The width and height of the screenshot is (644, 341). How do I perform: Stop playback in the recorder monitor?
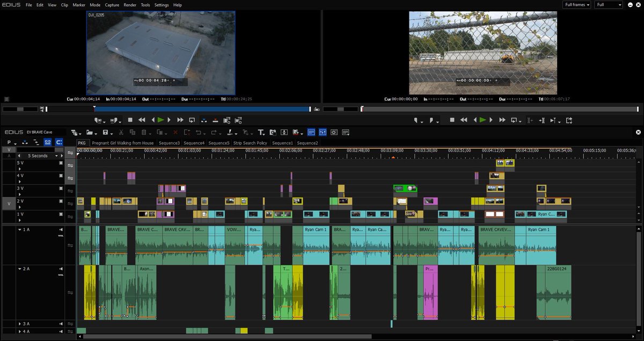tap(452, 120)
